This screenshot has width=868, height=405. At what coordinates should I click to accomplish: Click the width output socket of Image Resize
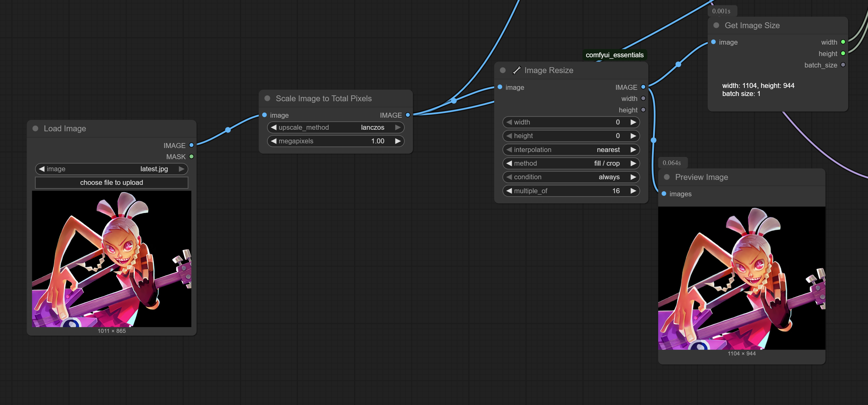point(643,98)
